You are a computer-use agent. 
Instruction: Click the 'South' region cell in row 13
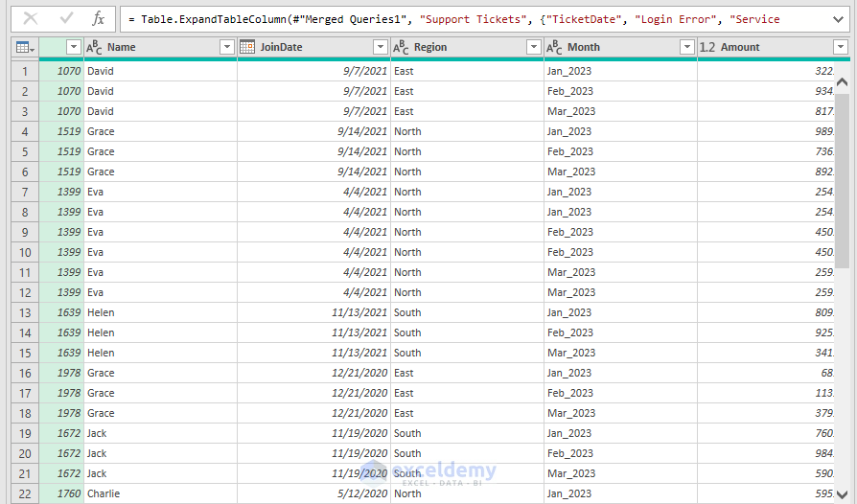pyautogui.click(x=467, y=312)
